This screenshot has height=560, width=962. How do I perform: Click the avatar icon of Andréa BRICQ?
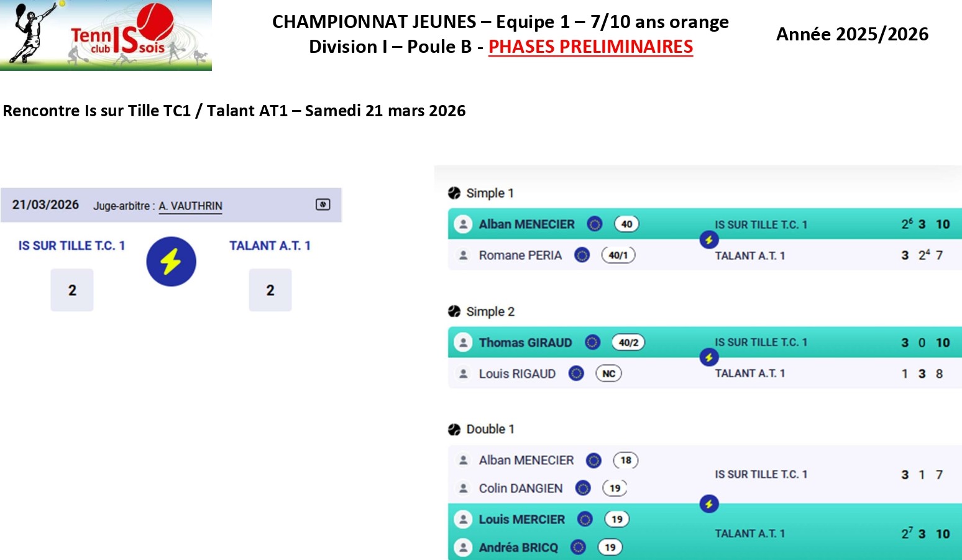coord(464,548)
